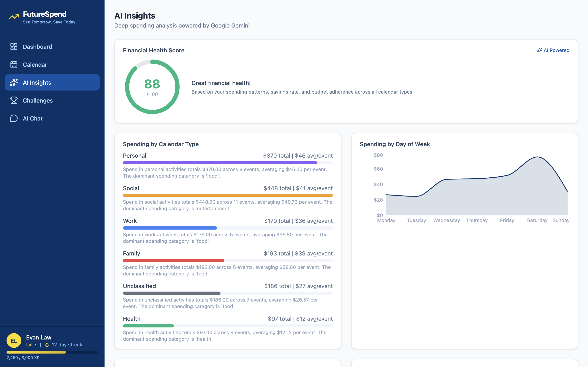The width and height of the screenshot is (588, 367).
Task: Click the green Health spending bar
Action: (148, 326)
